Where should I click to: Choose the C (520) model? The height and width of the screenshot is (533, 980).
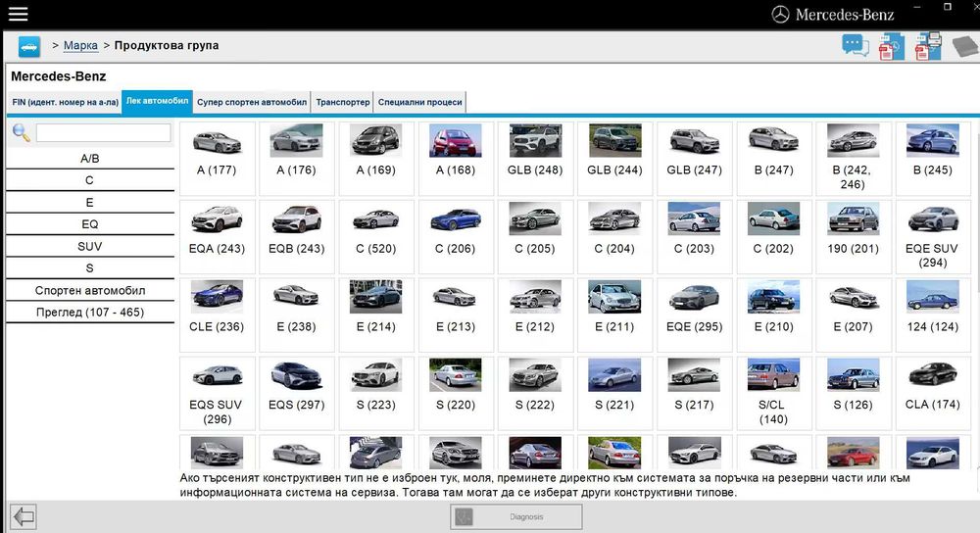(376, 237)
